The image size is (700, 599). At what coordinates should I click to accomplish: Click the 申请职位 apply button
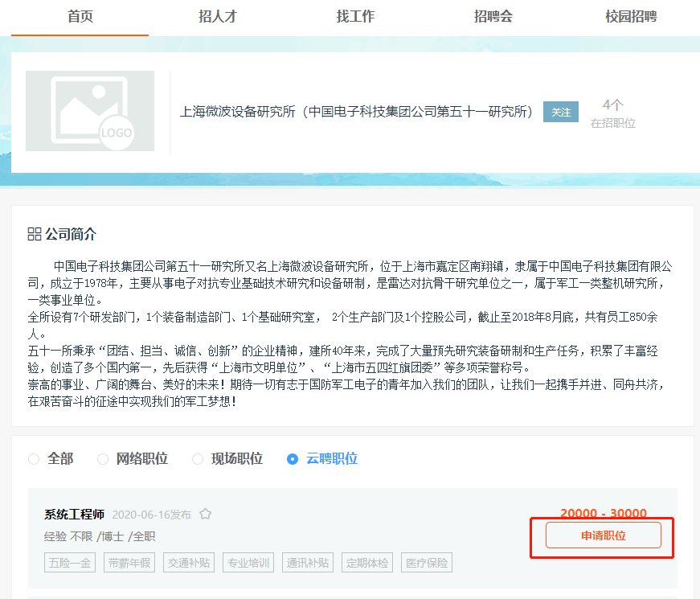coord(603,535)
